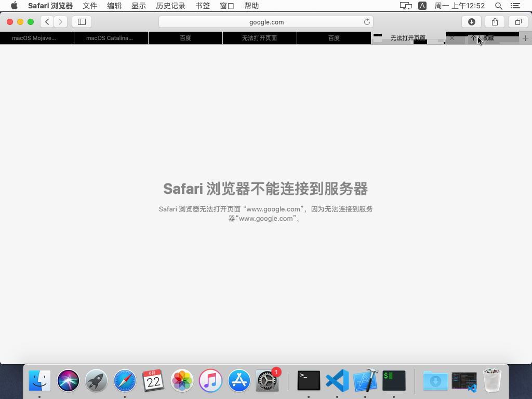Open Visual Studio Code from the Dock
This screenshot has width=532, height=399.
tap(337, 380)
